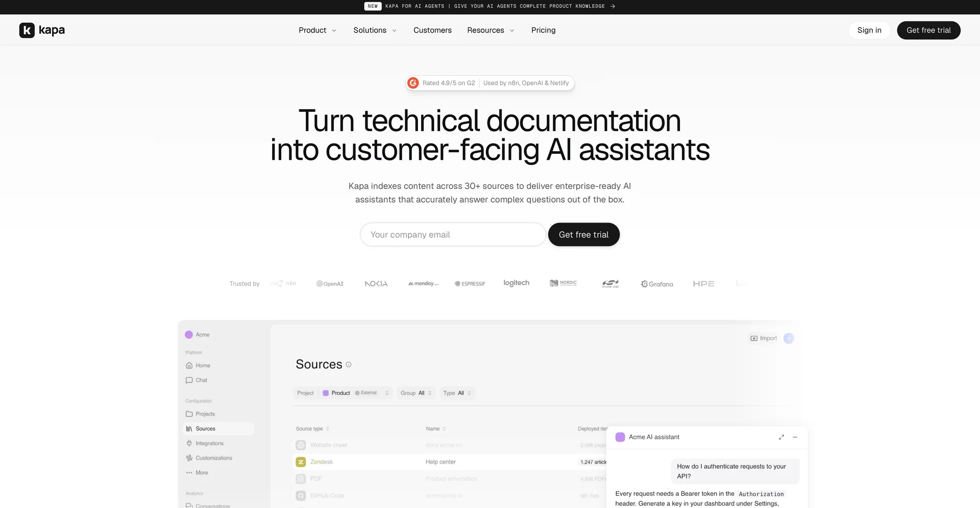Click the "Help center" name cell

(x=440, y=462)
